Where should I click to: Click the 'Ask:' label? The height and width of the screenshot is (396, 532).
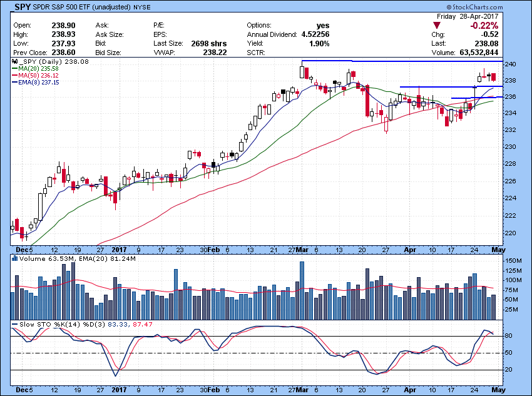(x=102, y=26)
